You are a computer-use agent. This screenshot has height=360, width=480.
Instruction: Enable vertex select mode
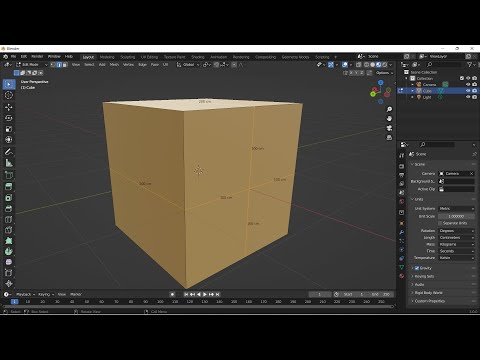[x=53, y=65]
